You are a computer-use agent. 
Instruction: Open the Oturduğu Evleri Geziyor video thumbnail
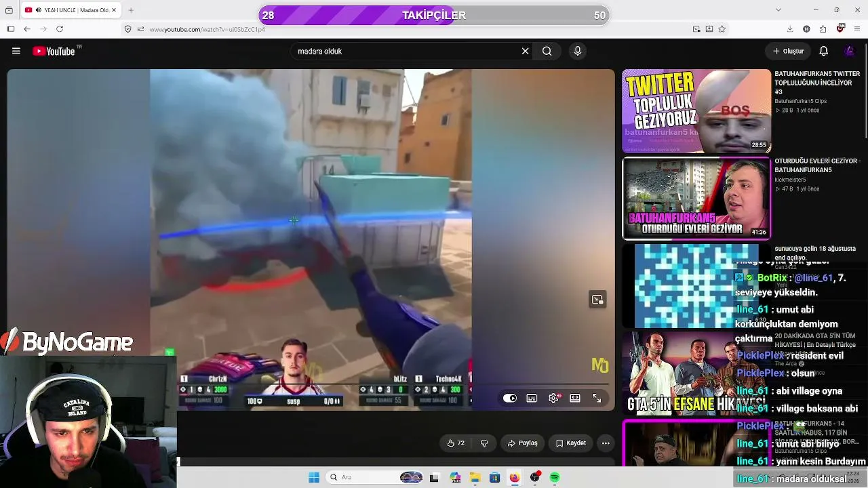click(696, 199)
